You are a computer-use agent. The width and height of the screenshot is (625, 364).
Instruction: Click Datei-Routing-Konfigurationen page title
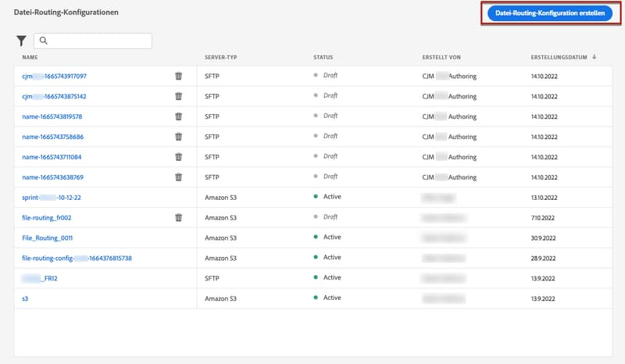click(x=66, y=12)
